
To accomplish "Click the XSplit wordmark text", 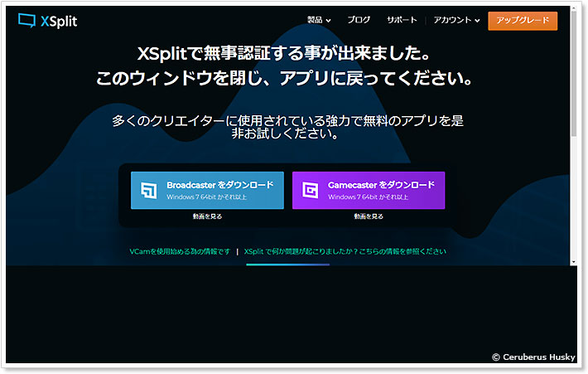I will 59,22.
